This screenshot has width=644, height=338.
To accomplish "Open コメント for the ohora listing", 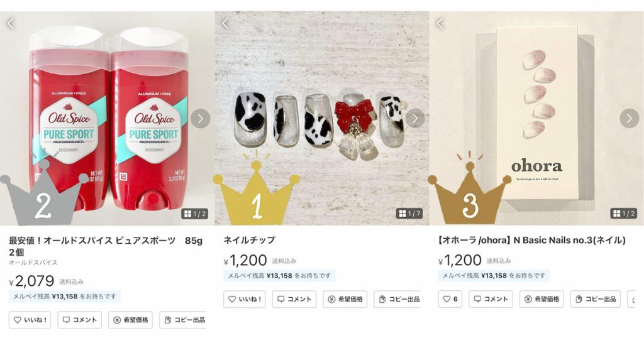I will pyautogui.click(x=491, y=300).
